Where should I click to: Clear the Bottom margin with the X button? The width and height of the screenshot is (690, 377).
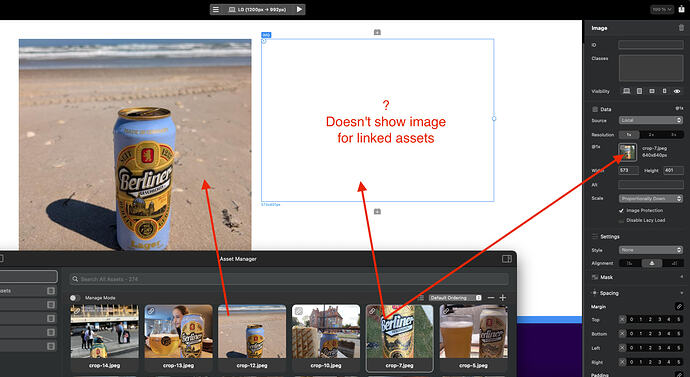click(x=622, y=334)
